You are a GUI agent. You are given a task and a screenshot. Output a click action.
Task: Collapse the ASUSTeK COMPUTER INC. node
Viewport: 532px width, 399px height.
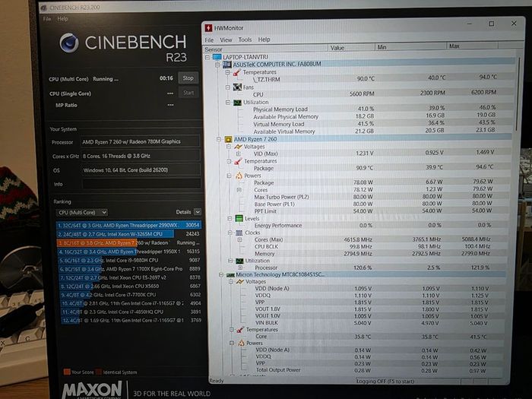click(217, 65)
